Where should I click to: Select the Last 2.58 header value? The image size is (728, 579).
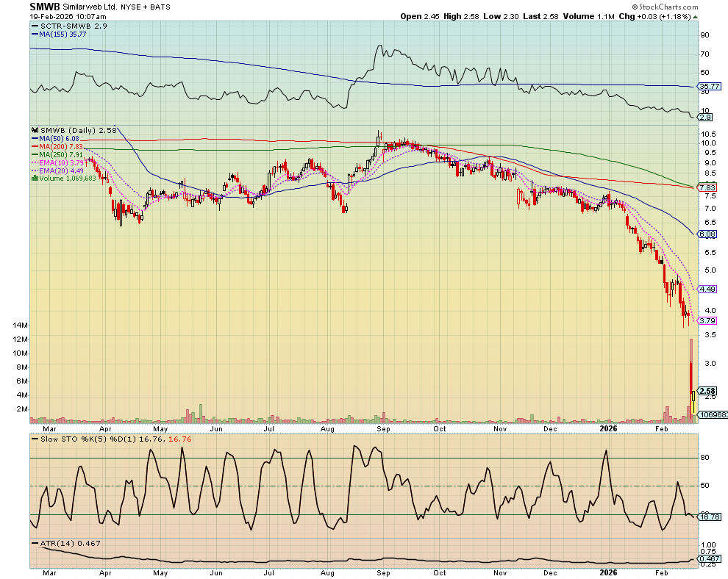point(541,16)
